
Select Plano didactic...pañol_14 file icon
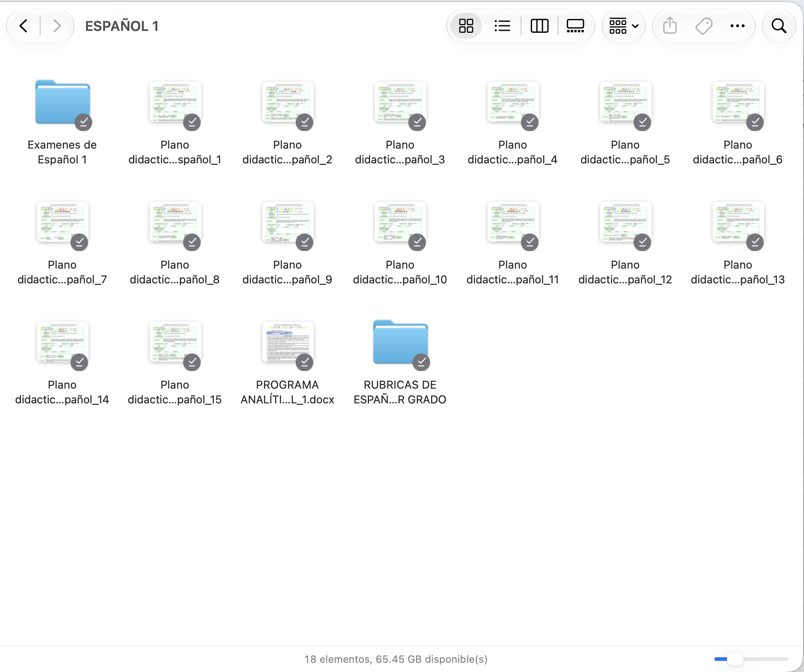[62, 342]
